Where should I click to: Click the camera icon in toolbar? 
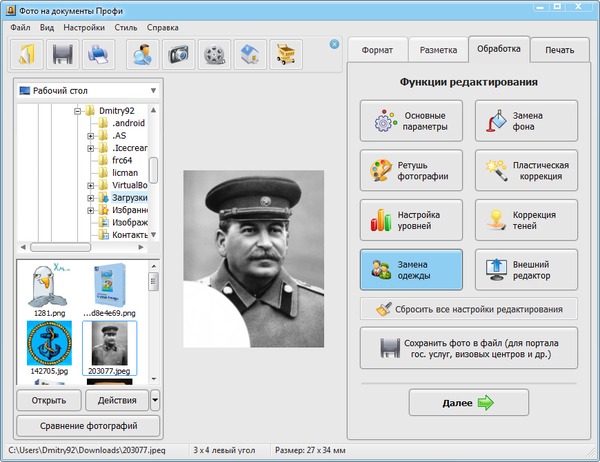pyautogui.click(x=181, y=53)
